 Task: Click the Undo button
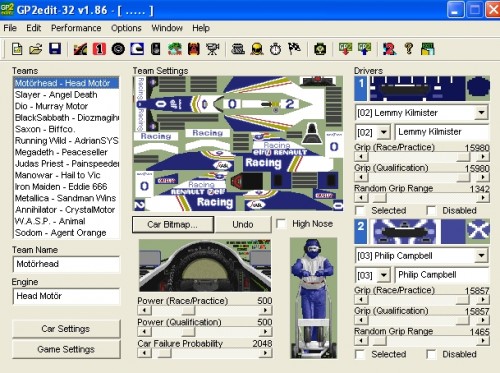(243, 224)
